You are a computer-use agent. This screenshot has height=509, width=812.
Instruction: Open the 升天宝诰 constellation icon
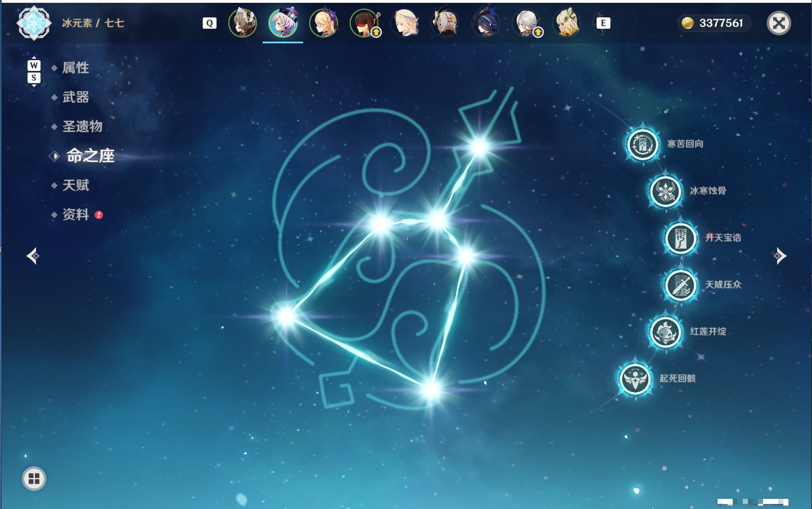681,238
